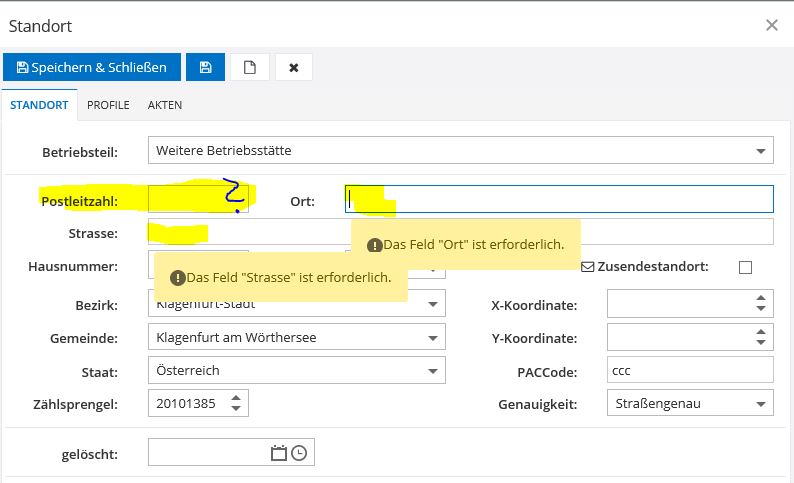
Task: Click the new document icon button
Action: tap(250, 67)
